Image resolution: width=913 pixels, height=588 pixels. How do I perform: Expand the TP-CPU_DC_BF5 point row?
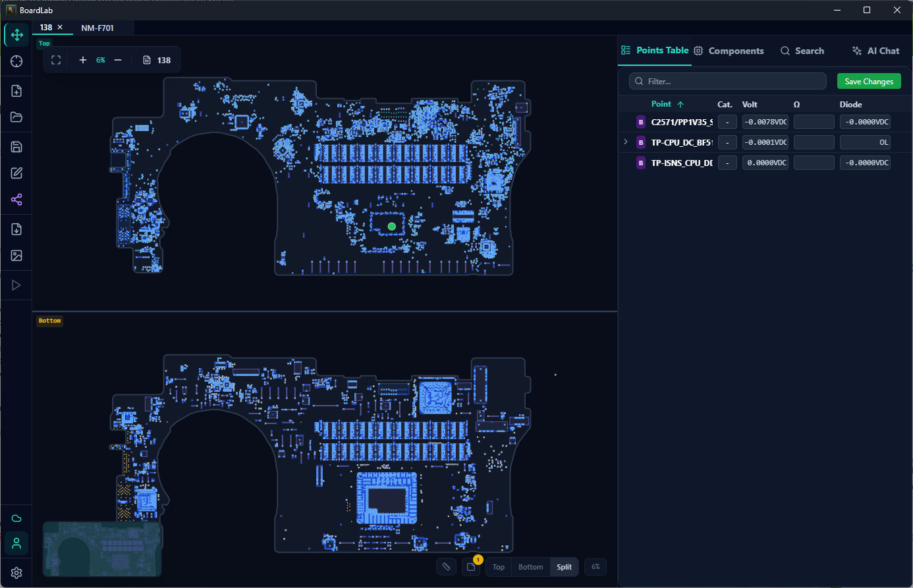[625, 142]
